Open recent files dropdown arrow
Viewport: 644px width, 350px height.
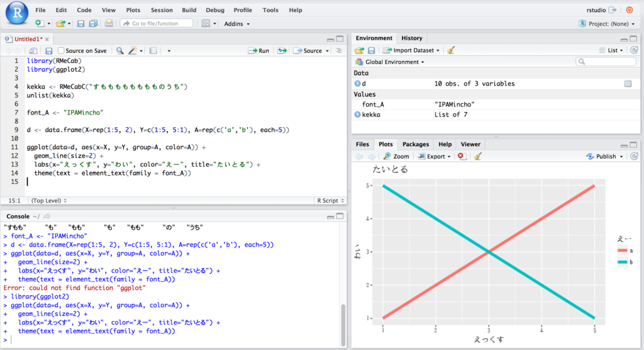point(69,24)
